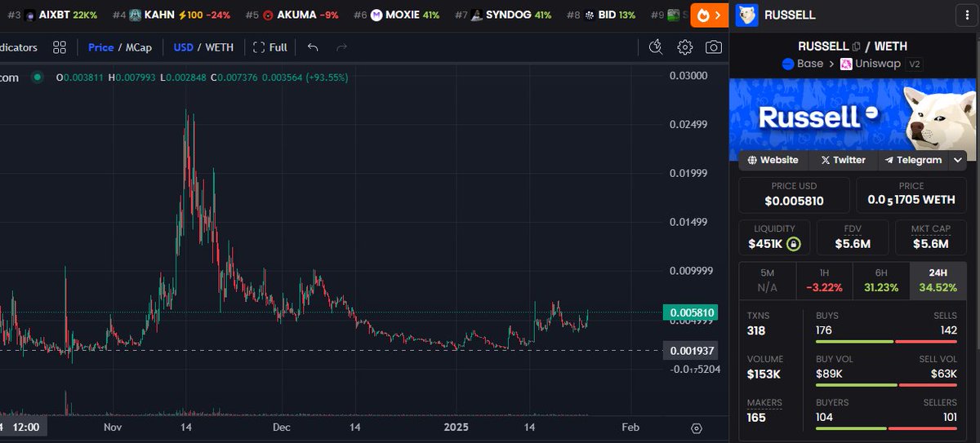Open trending token #5 AKUMA
980x443 pixels.
point(292,15)
